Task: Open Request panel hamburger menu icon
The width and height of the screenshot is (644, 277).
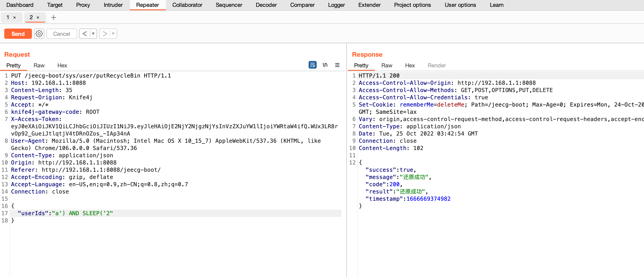Action: (x=337, y=65)
